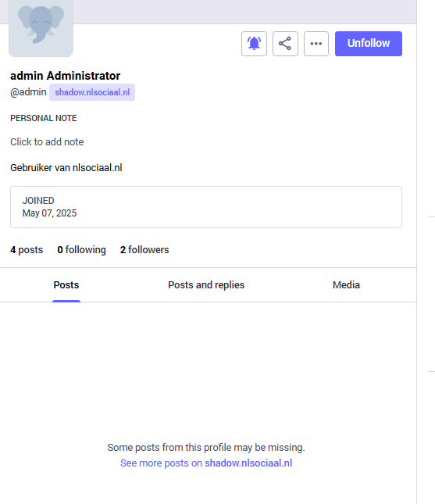Open the 0 following list
Screen dimensions: 435x504
(x=81, y=250)
